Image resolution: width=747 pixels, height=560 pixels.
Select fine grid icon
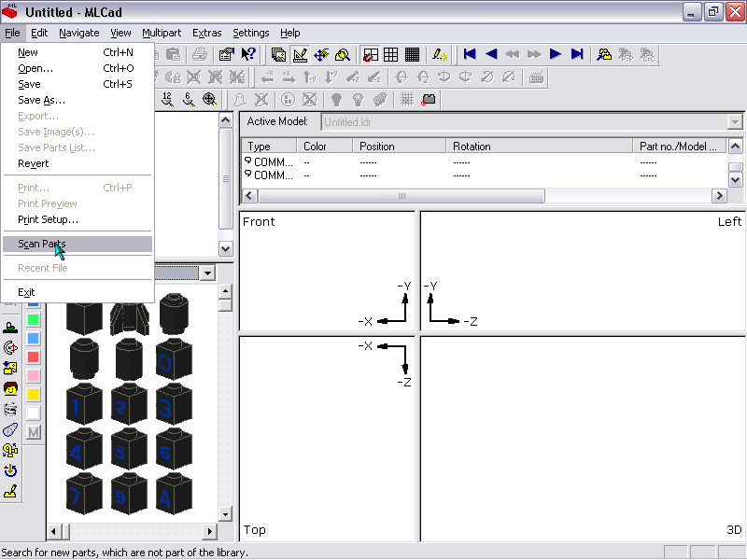coord(412,55)
